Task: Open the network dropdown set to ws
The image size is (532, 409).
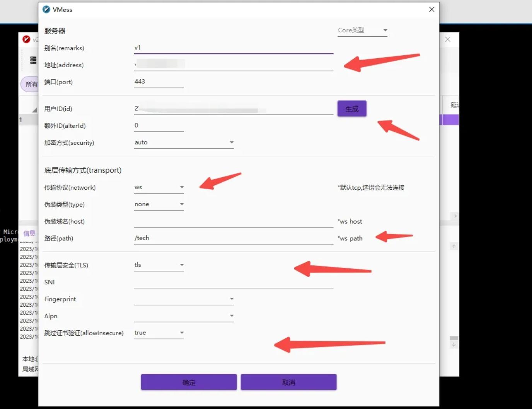Action: click(159, 187)
